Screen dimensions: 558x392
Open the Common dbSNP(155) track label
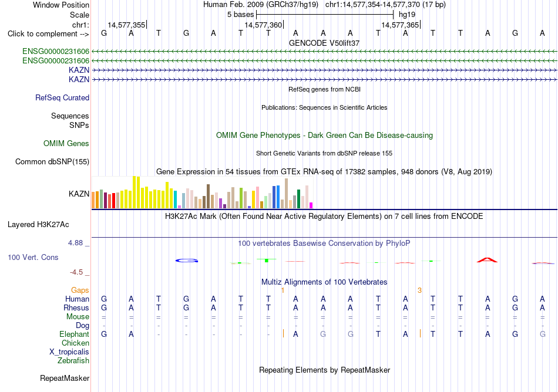click(x=52, y=162)
